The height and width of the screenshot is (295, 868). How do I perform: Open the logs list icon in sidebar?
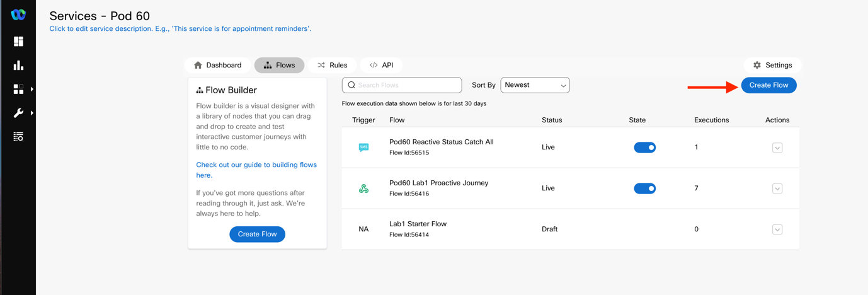18,137
